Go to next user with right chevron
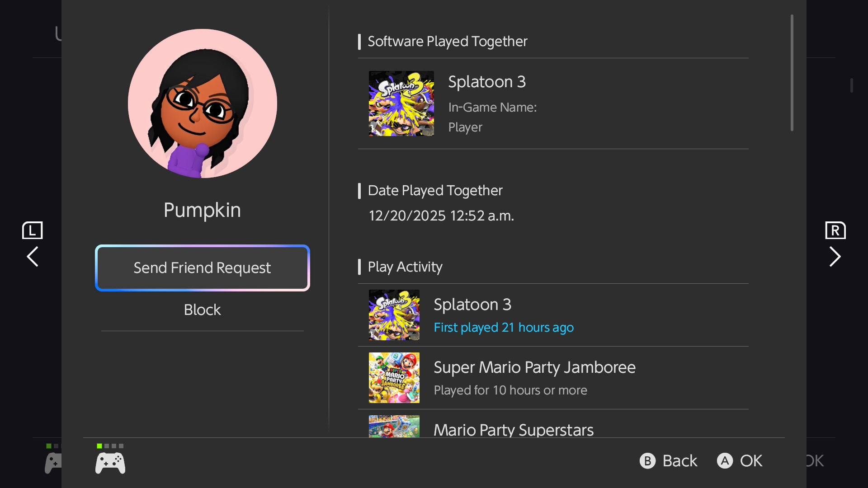 [x=835, y=257]
